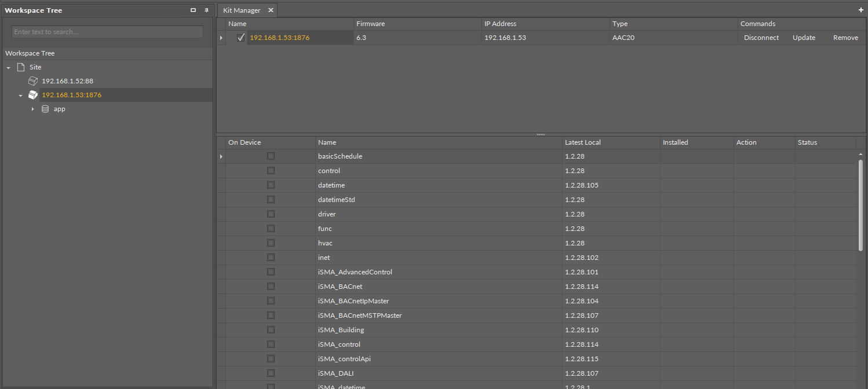The height and width of the screenshot is (389, 868).
Task: Switch to the Kit Manager tab
Action: (x=242, y=10)
